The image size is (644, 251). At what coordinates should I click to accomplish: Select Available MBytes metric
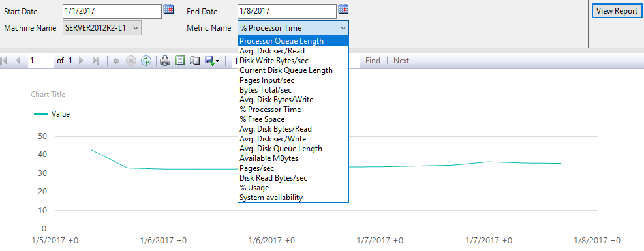coord(293,158)
